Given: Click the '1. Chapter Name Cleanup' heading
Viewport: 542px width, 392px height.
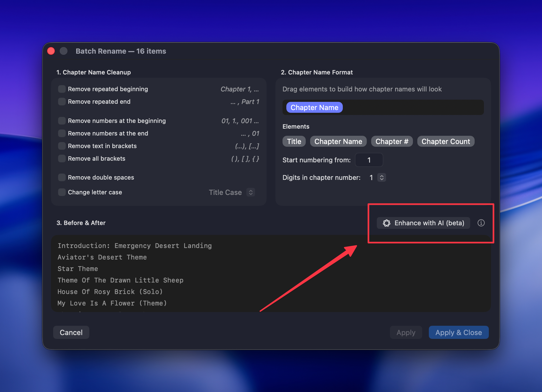Looking at the screenshot, I should 93,72.
